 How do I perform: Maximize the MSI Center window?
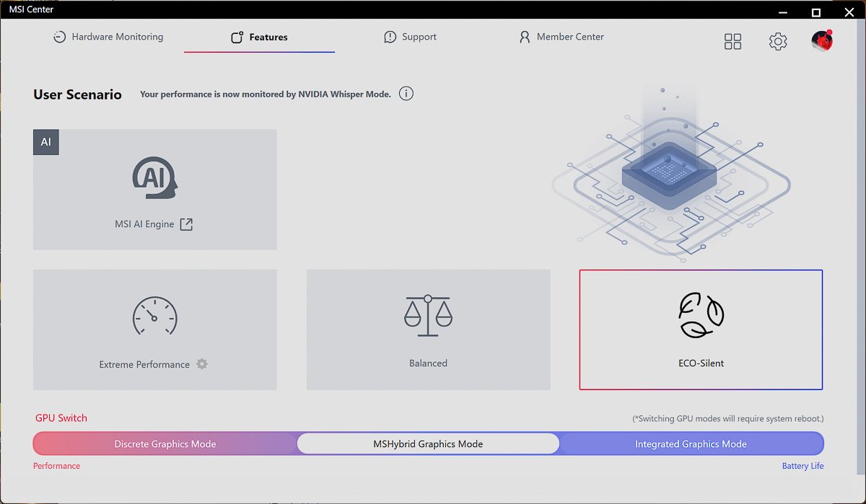coord(815,12)
